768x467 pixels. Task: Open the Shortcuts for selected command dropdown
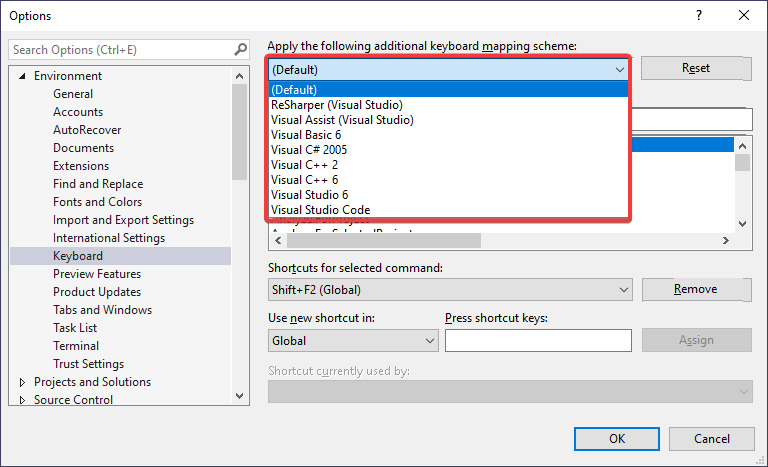[624, 290]
